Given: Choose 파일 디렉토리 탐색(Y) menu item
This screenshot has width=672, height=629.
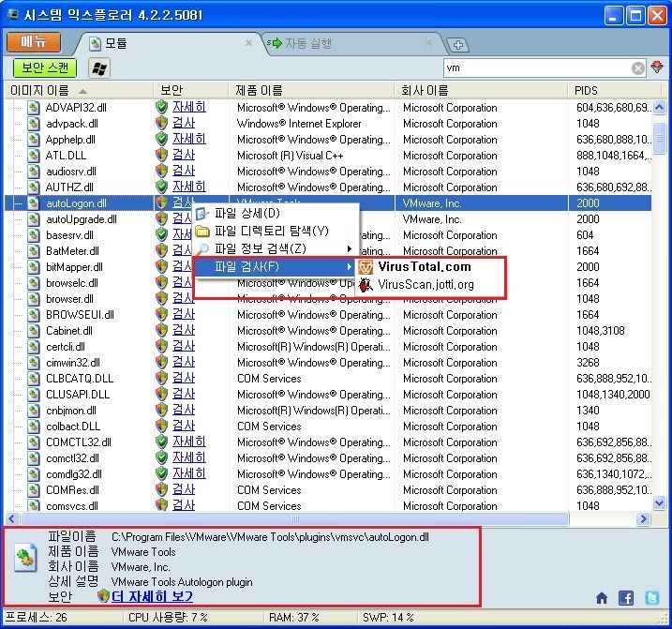Looking at the screenshot, I should [276, 232].
